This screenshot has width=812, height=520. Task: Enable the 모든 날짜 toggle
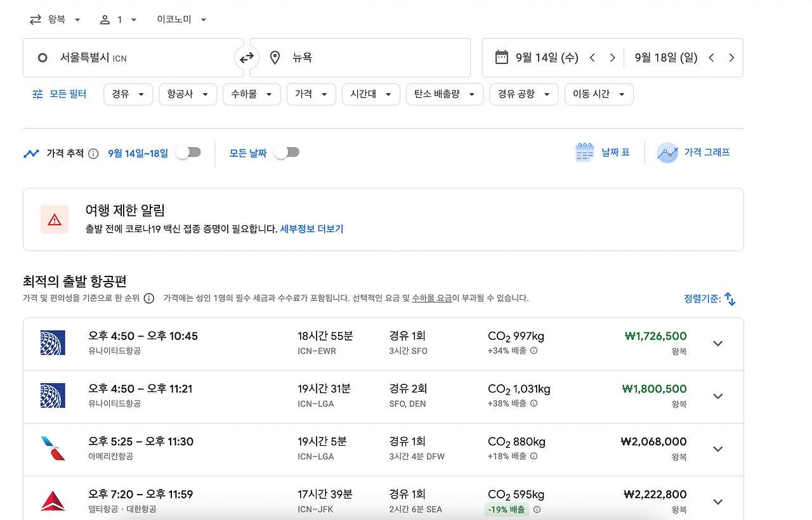[x=286, y=152]
